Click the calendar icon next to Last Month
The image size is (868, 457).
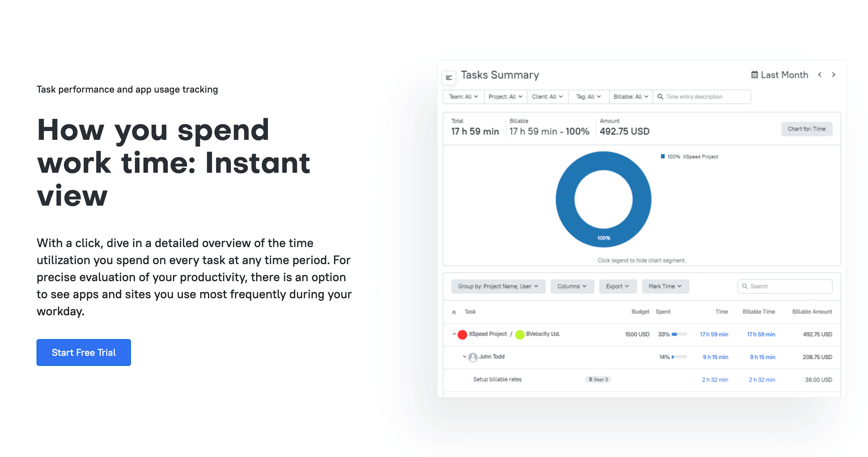point(754,75)
